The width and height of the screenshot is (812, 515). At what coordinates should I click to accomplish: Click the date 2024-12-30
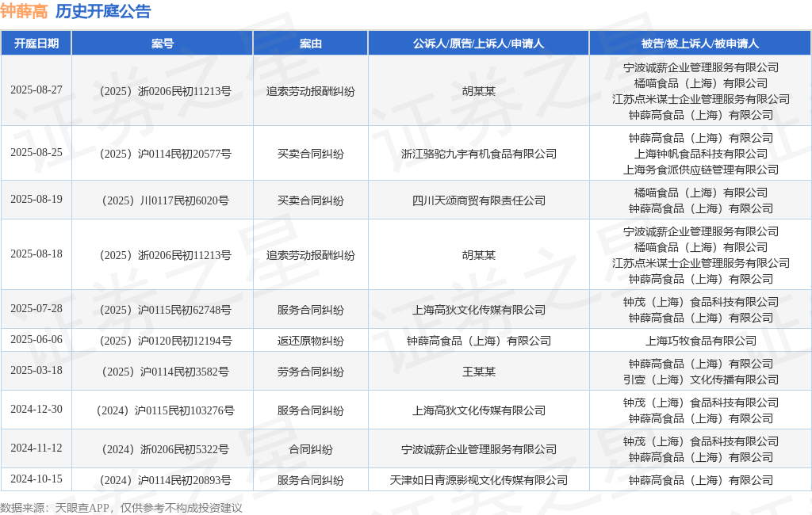click(x=36, y=410)
